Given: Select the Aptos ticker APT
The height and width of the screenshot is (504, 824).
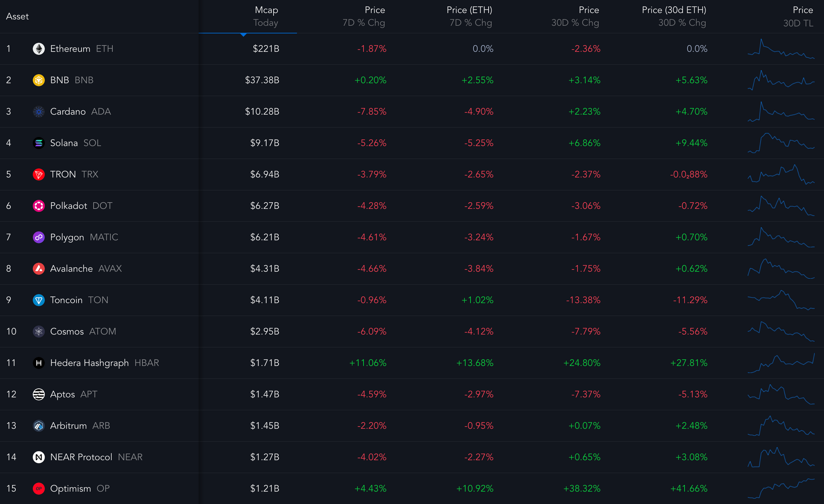Looking at the screenshot, I should 89,394.
